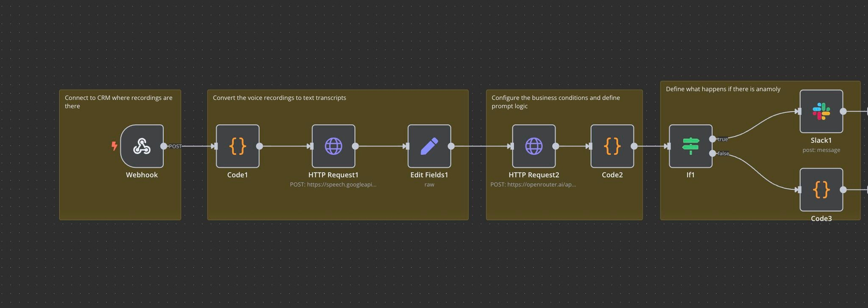Open the HTTP Request2 globe node
Screen dimensions: 868x308
[x=534, y=146]
